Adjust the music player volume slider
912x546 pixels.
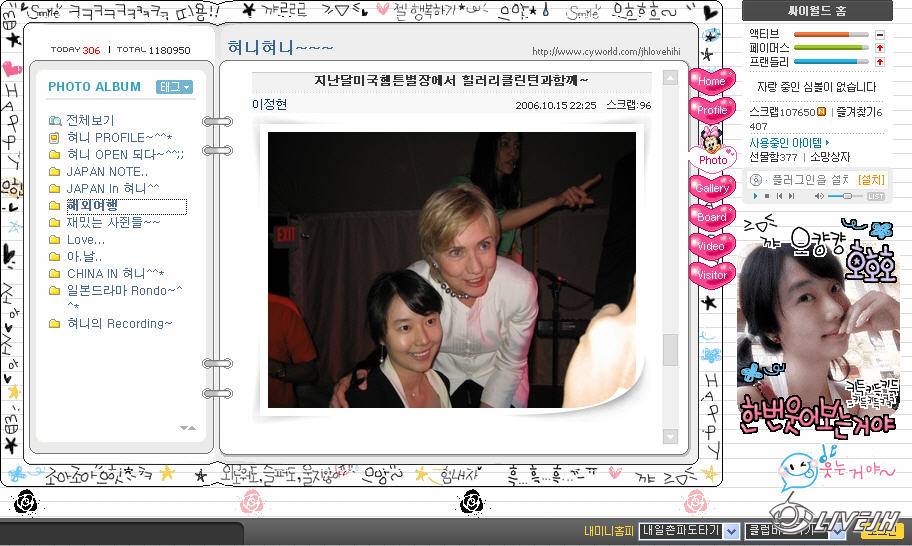pyautogui.click(x=847, y=196)
